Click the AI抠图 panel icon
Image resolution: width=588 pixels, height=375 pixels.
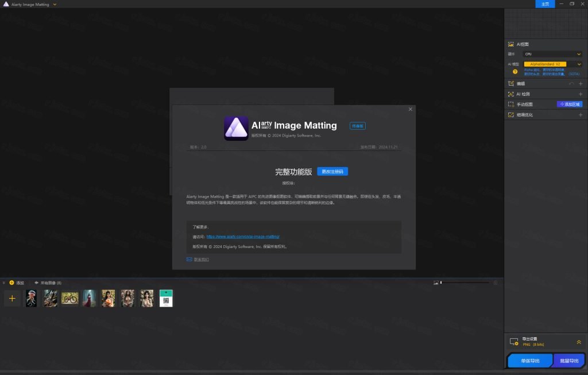(510, 44)
